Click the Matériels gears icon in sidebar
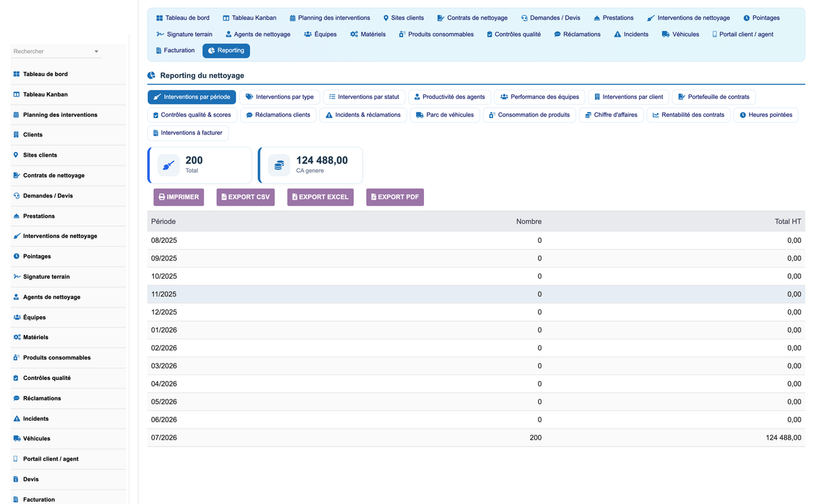The height and width of the screenshot is (504, 814). [16, 337]
